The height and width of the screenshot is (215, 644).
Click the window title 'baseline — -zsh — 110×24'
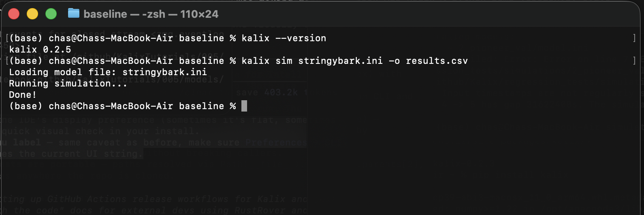151,14
